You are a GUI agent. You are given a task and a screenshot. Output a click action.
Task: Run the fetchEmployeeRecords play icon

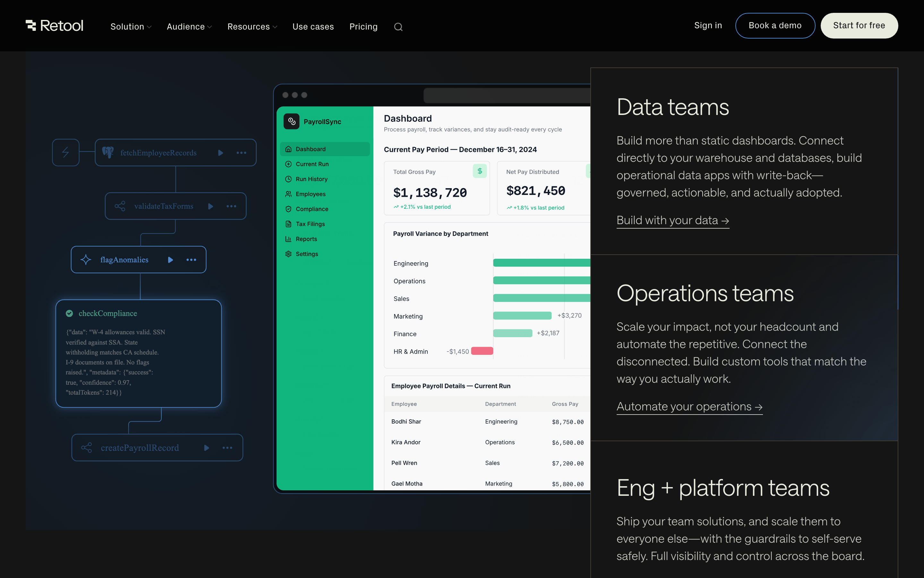pyautogui.click(x=220, y=153)
